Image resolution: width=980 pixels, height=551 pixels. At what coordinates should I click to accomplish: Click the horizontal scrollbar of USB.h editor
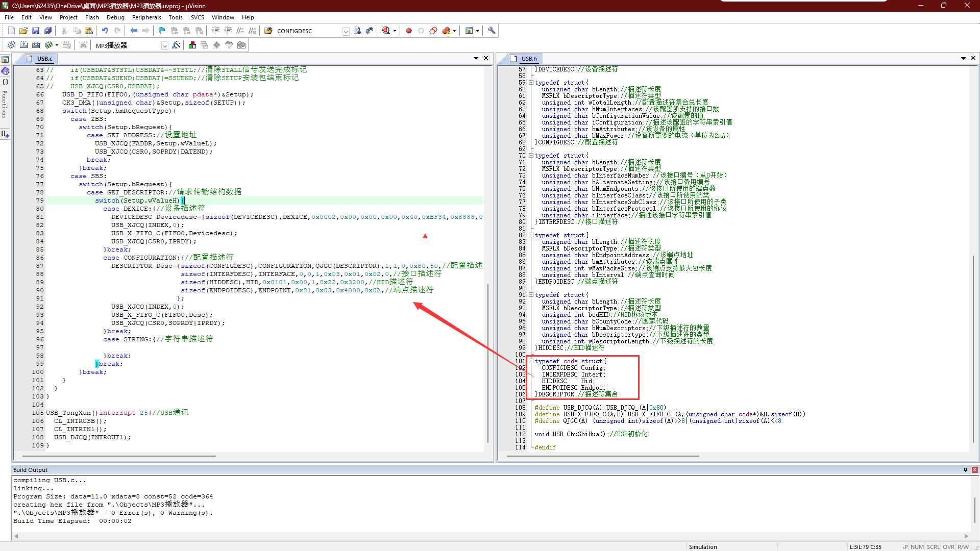click(x=602, y=456)
